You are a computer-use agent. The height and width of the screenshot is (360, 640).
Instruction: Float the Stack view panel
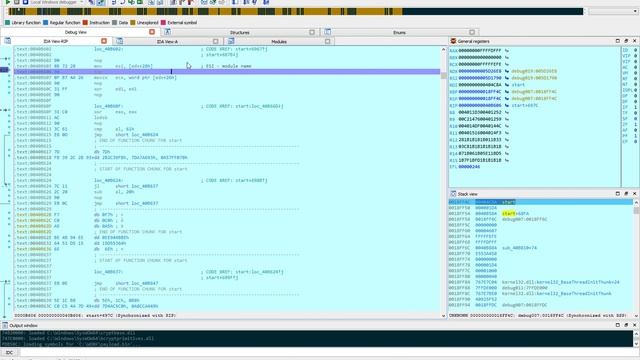626,193
